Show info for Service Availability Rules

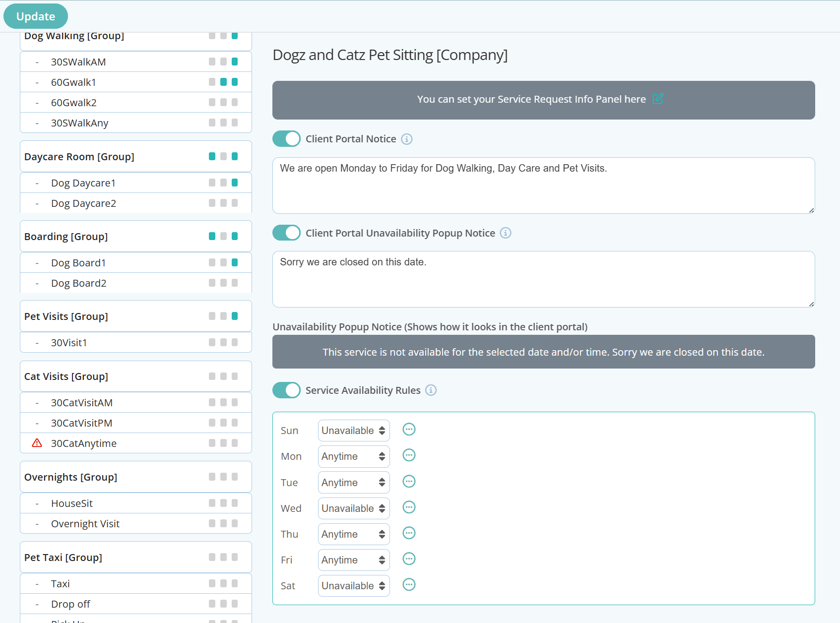tap(431, 390)
